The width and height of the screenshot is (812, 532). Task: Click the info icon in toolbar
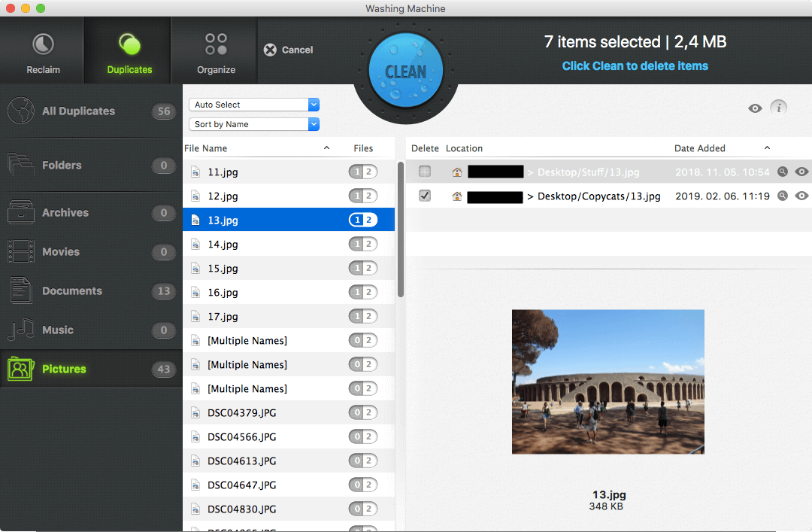(779, 108)
